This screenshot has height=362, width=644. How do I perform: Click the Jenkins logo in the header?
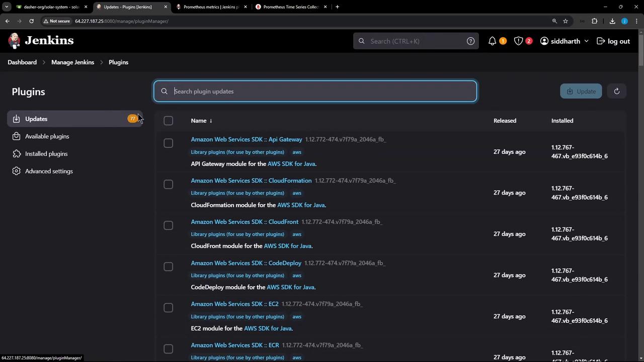[x=41, y=41]
